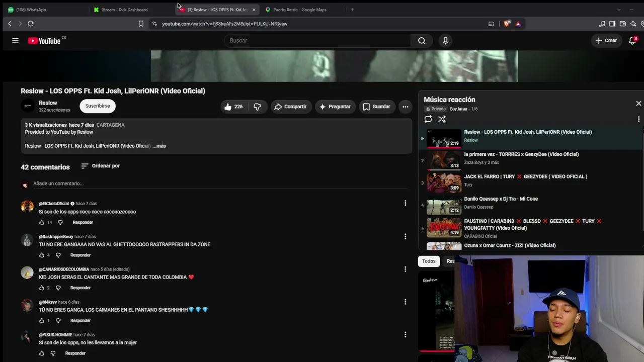Like the video with thumbs up
The width and height of the screenshot is (644, 362).
[233, 107]
